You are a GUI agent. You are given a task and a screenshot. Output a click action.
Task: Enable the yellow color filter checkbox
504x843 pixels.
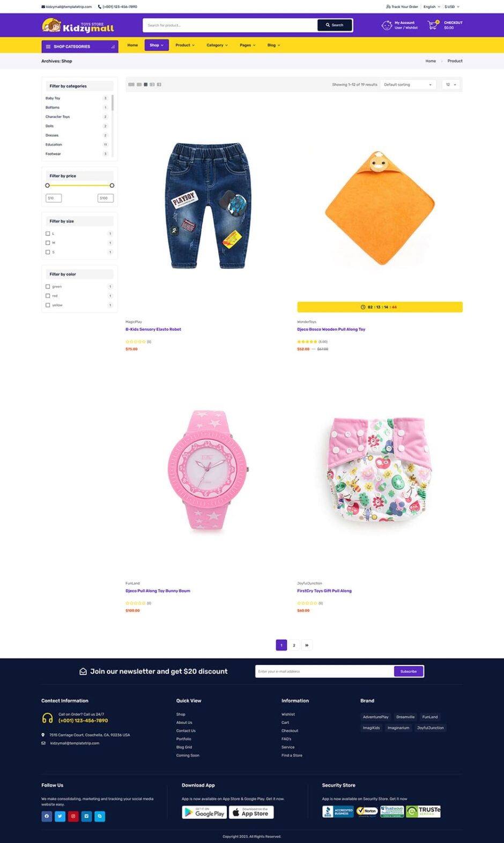[x=48, y=305]
